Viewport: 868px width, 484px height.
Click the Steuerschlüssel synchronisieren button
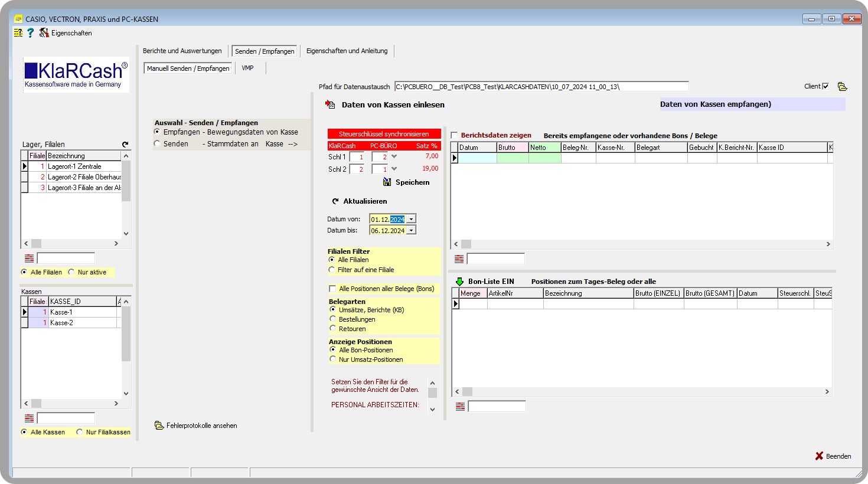pos(383,133)
